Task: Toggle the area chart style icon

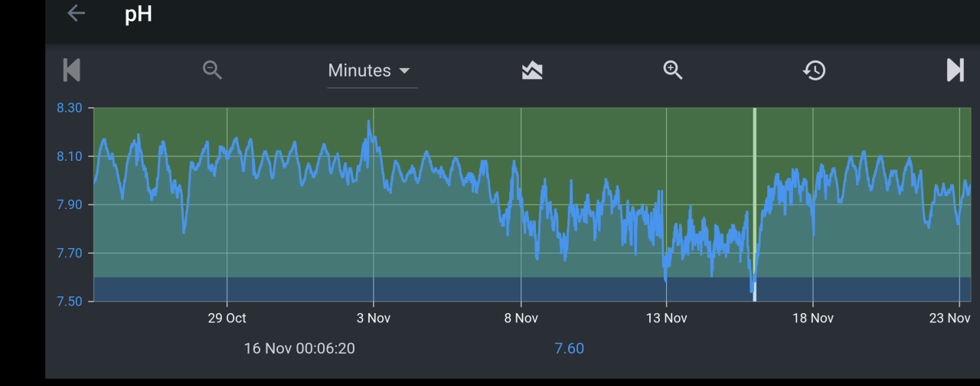Action: [x=532, y=70]
